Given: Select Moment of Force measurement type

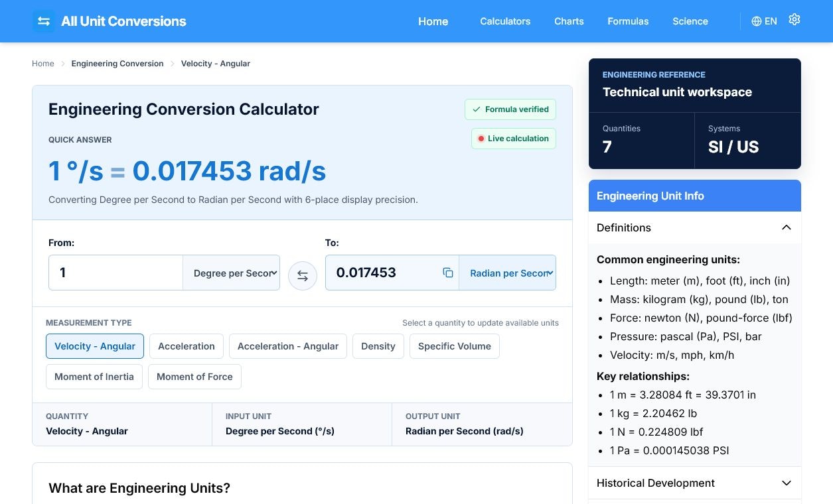Looking at the screenshot, I should point(194,377).
